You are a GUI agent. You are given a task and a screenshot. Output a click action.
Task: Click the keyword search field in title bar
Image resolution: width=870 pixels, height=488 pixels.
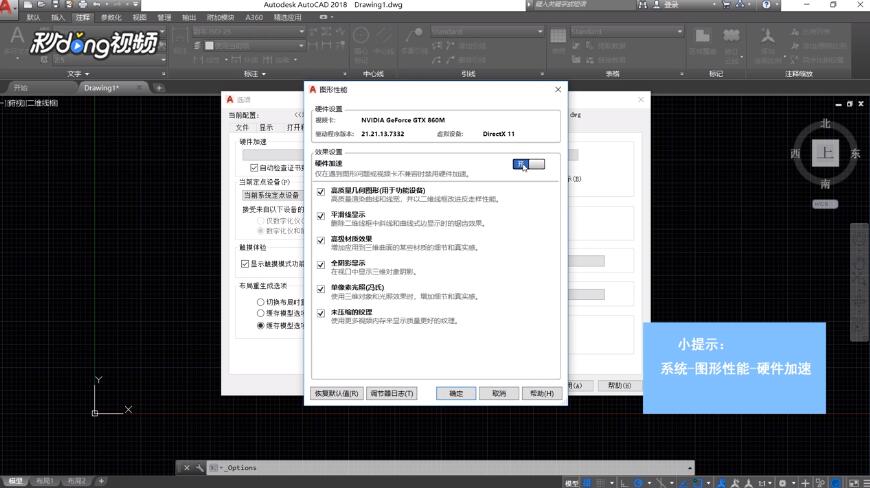[x=583, y=4]
